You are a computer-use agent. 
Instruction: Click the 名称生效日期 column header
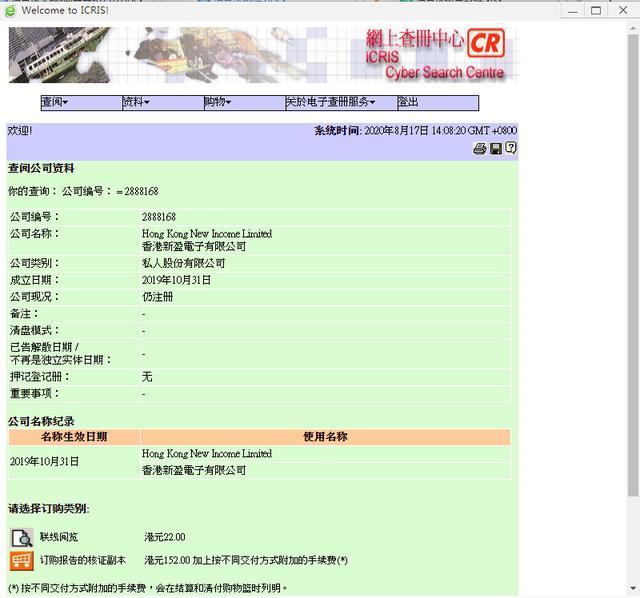[74, 437]
